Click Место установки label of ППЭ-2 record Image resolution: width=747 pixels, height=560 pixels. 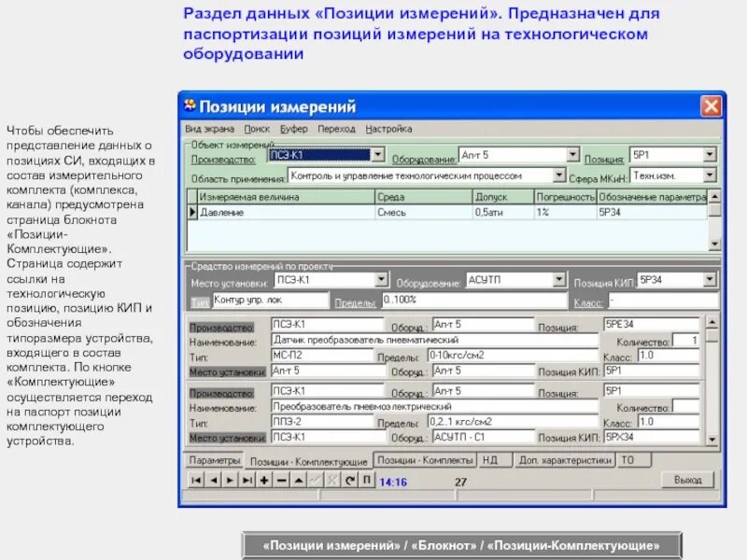(x=227, y=438)
